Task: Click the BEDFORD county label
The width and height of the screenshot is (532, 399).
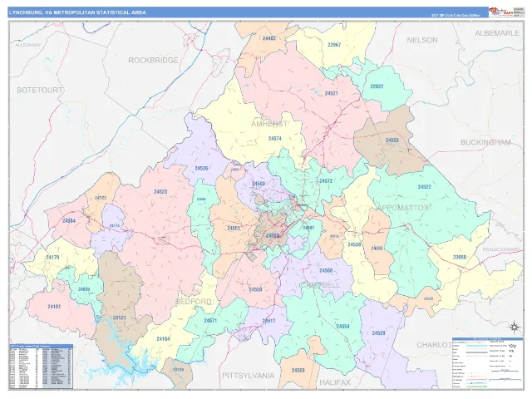Action: click(193, 302)
